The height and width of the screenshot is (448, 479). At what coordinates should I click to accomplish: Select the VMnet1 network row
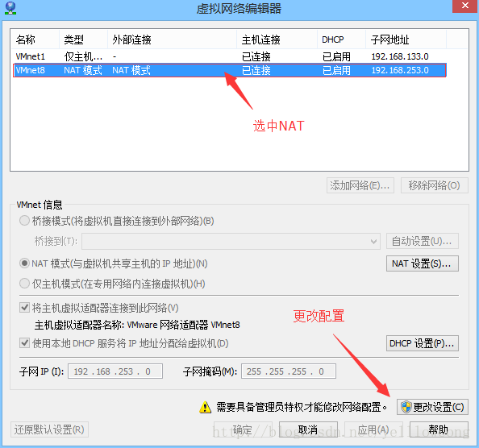[x=229, y=56]
